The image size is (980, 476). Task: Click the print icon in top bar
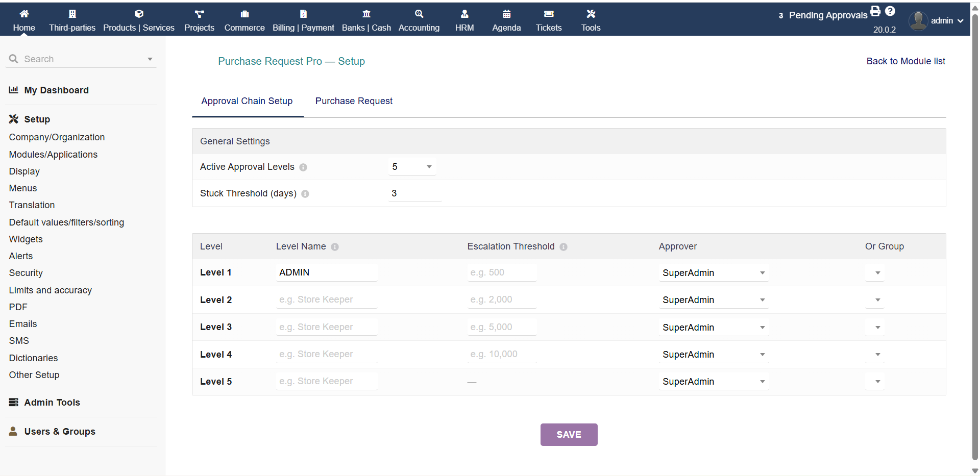[x=875, y=11]
